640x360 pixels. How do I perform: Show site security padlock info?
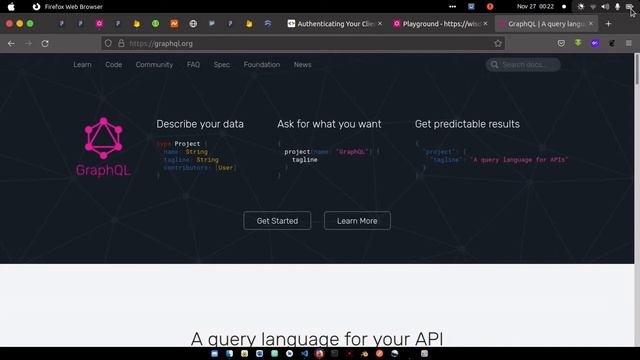point(121,43)
